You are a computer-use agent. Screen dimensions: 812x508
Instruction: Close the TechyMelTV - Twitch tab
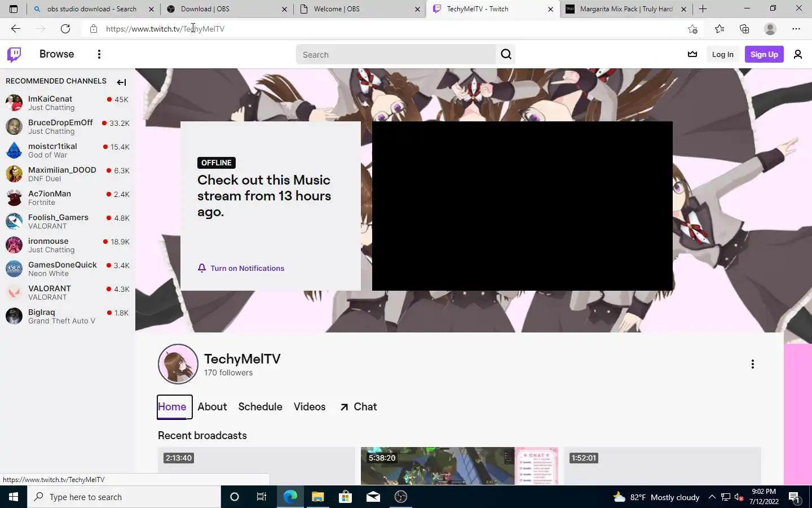[x=550, y=9]
